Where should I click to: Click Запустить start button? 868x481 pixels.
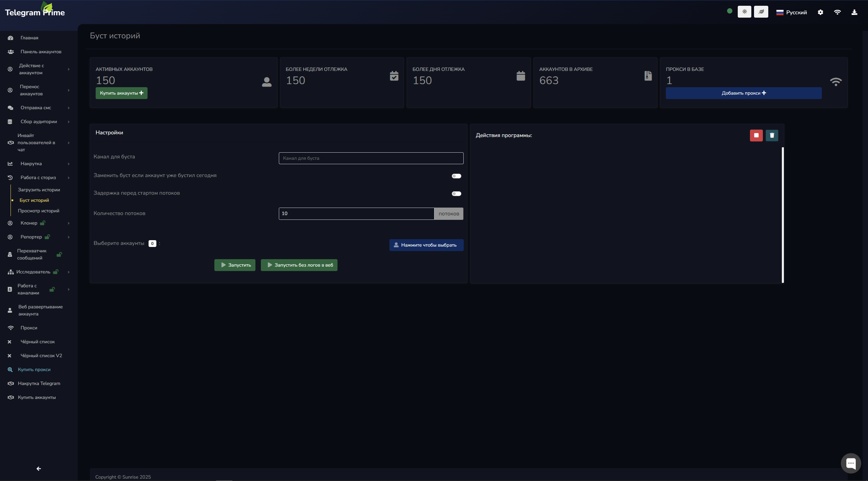(x=235, y=265)
